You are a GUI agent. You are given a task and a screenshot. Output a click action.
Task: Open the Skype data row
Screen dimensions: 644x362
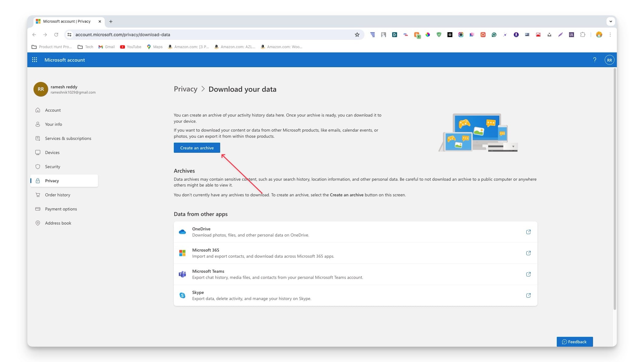[355, 295]
